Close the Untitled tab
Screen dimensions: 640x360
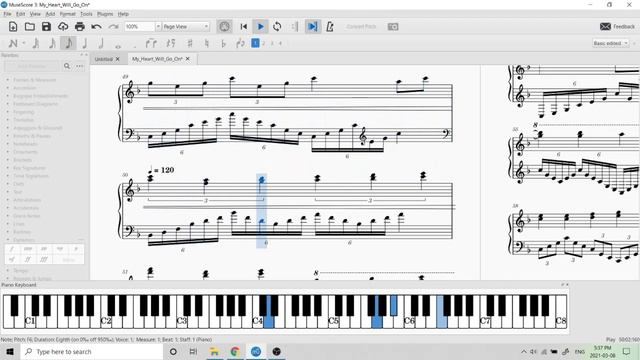coord(118,59)
